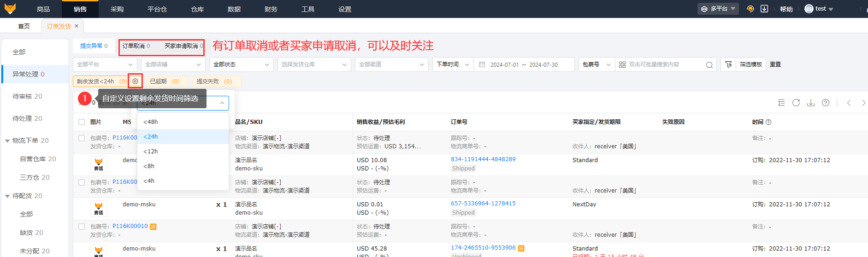Open the 全部平台 dropdown
The image size is (868, 257).
pos(105,64)
